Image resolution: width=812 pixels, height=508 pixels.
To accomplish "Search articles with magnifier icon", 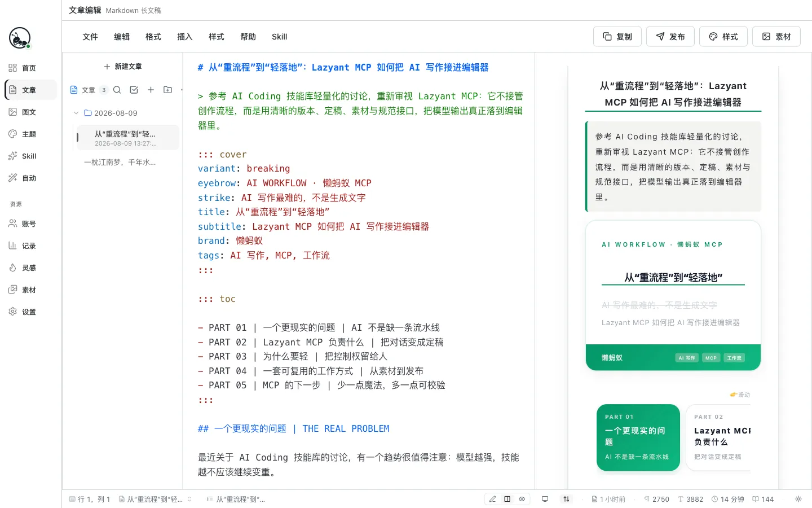I will (x=117, y=90).
